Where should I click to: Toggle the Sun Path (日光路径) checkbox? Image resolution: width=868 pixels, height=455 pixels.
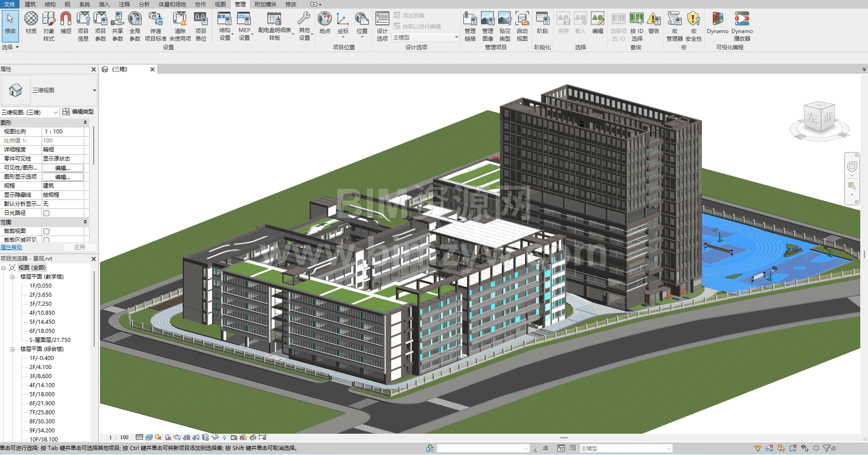click(46, 213)
